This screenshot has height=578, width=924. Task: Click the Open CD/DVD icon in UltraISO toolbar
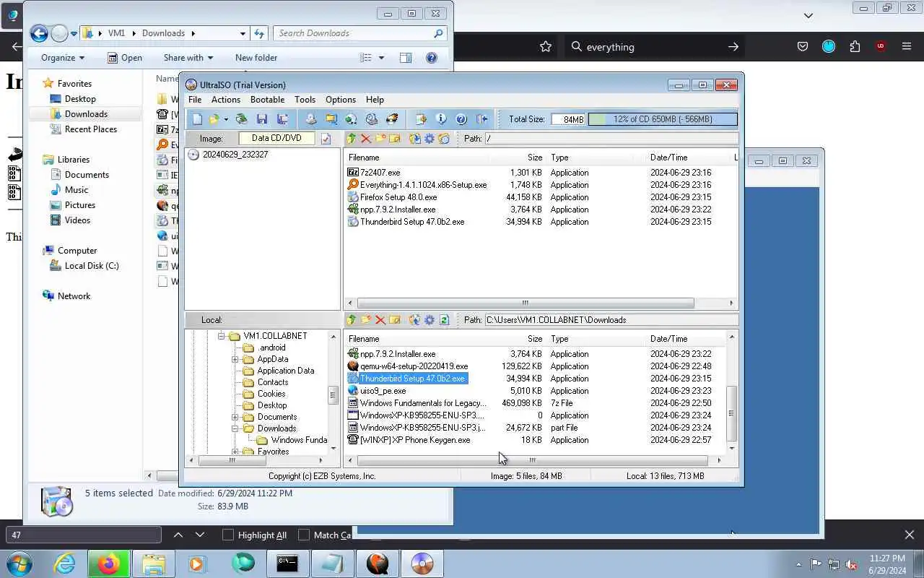coord(242,119)
